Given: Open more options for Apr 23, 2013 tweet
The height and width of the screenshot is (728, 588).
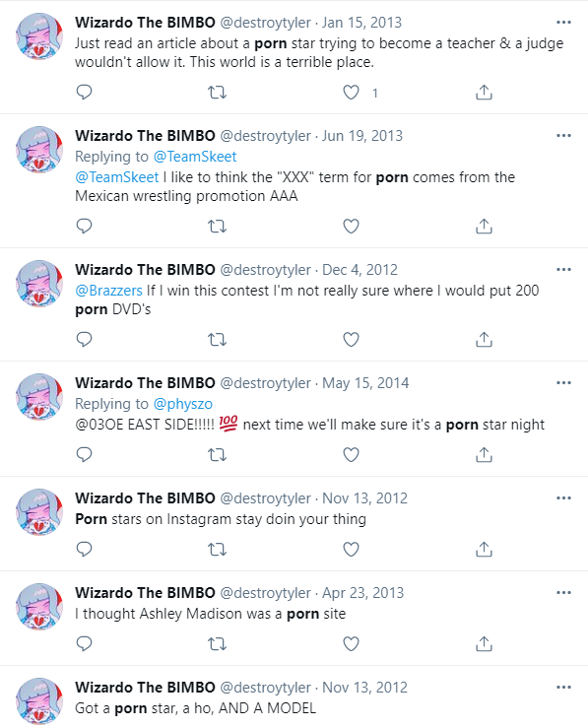Looking at the screenshot, I should coord(563,592).
